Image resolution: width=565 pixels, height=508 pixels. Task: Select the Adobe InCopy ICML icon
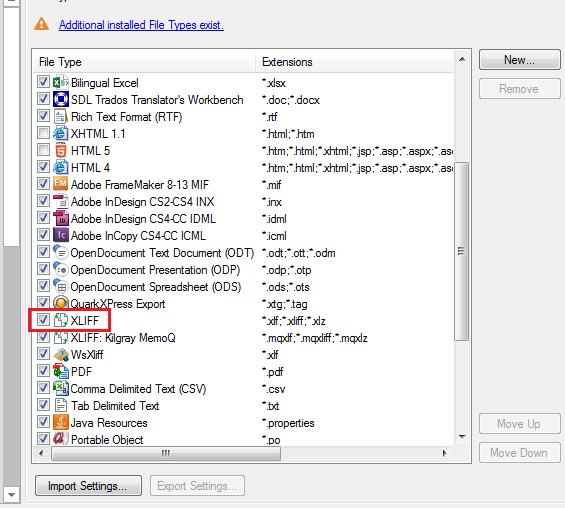[x=61, y=235]
